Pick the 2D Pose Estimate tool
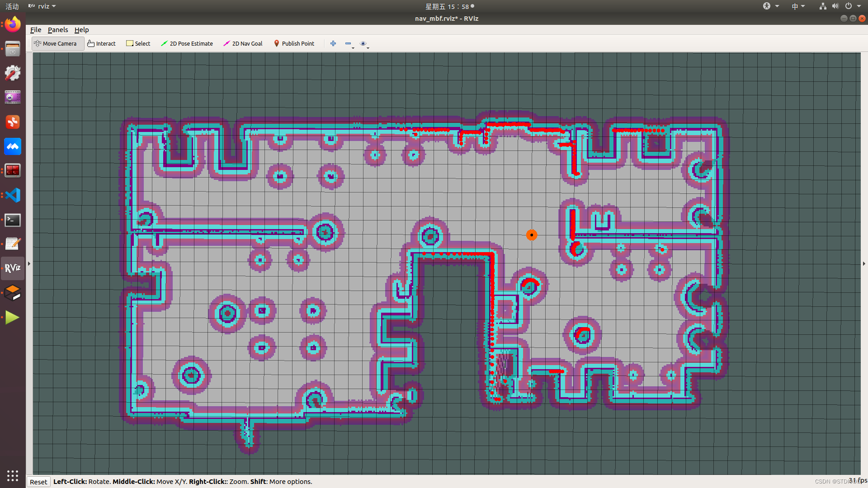This screenshot has width=868, height=488. coord(187,43)
